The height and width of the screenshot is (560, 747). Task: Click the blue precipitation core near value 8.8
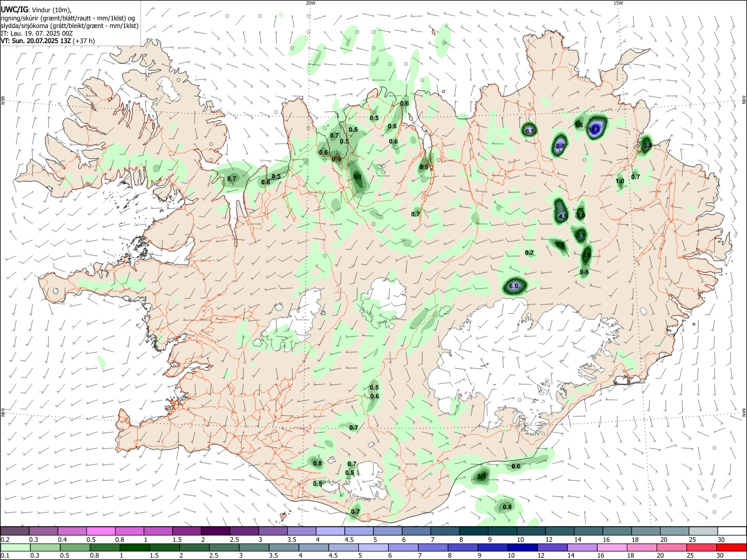tap(560, 143)
